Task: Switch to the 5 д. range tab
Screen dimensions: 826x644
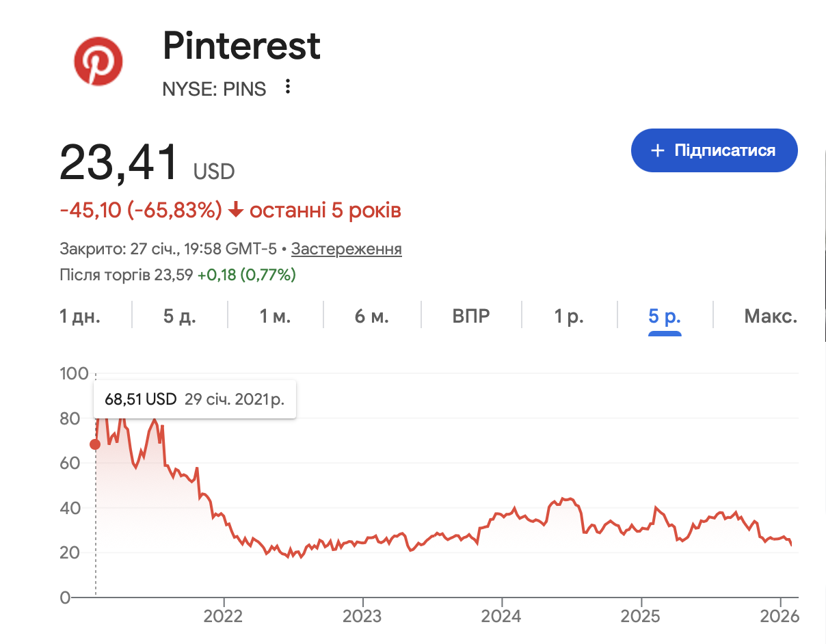Action: click(179, 317)
